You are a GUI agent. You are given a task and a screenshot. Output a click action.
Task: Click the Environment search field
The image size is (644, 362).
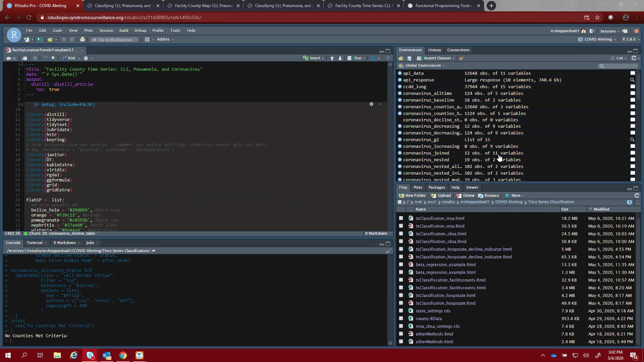pyautogui.click(x=618, y=66)
